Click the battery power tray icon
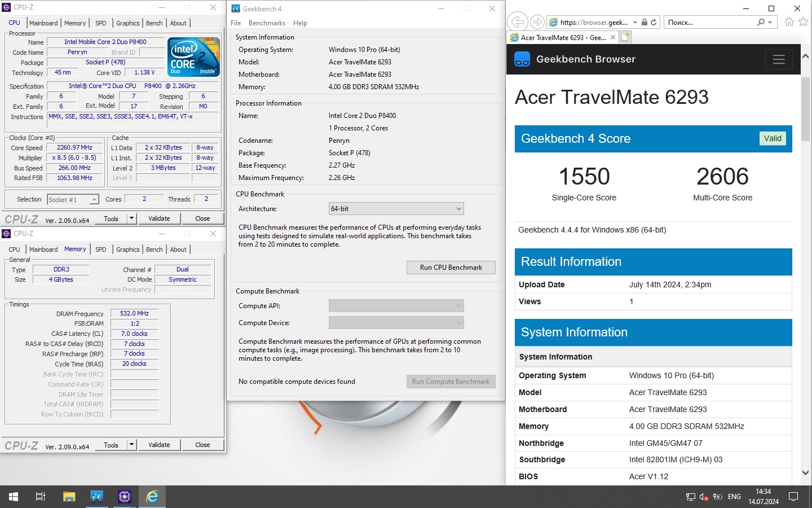812x508 pixels. point(717,497)
